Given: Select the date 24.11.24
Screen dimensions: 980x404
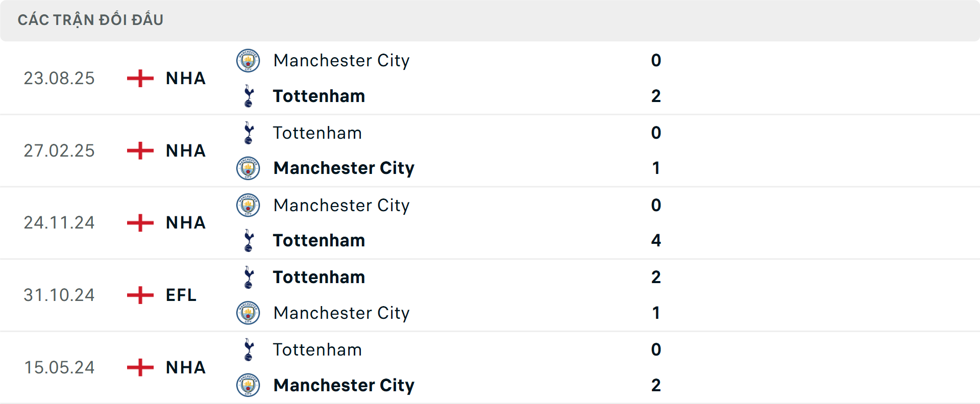Looking at the screenshot, I should (59, 222).
